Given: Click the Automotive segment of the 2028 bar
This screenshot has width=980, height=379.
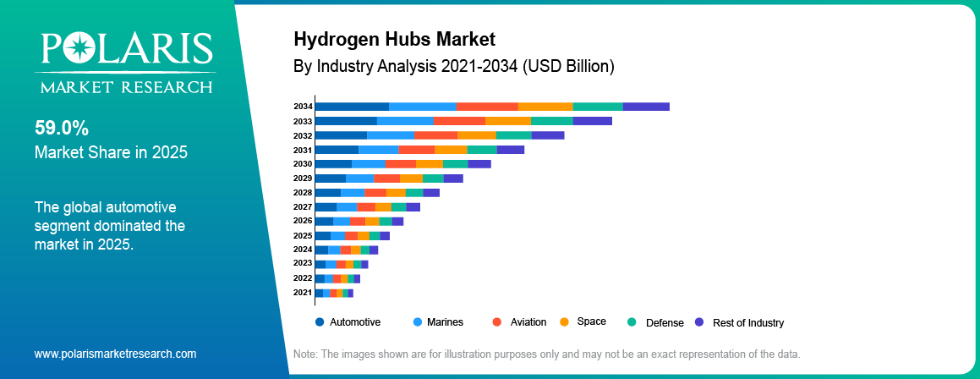Looking at the screenshot, I should (328, 193).
